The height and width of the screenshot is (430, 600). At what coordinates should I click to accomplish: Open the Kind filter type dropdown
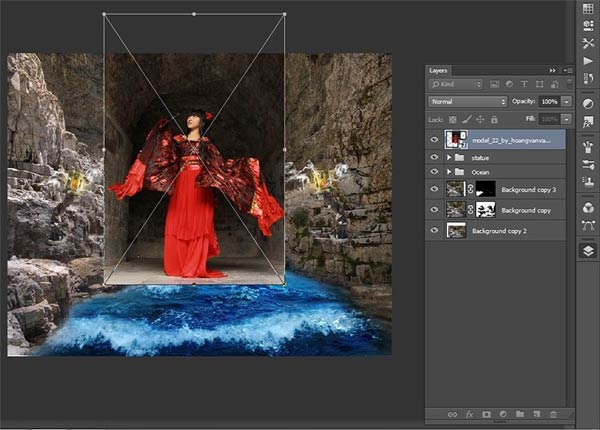click(x=456, y=84)
